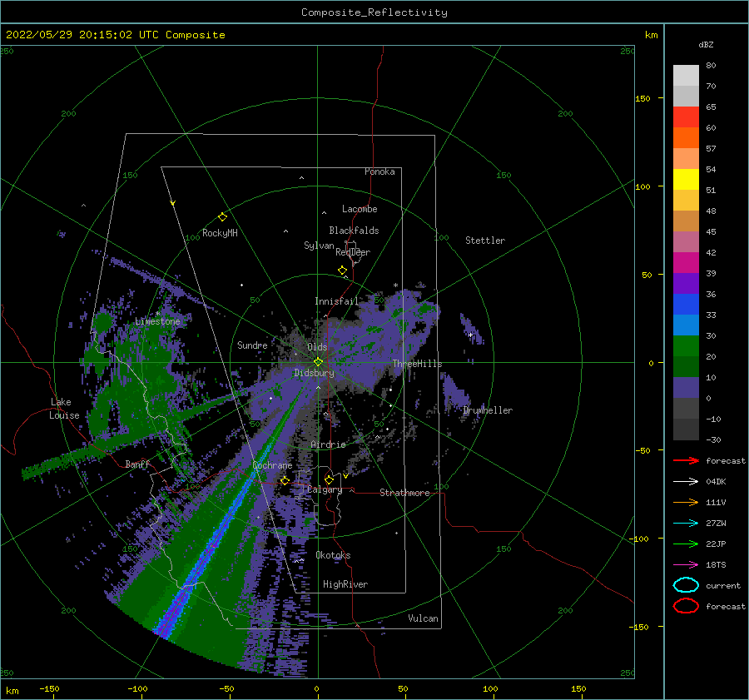Click the magenta 18TS arrow in legend

click(686, 565)
